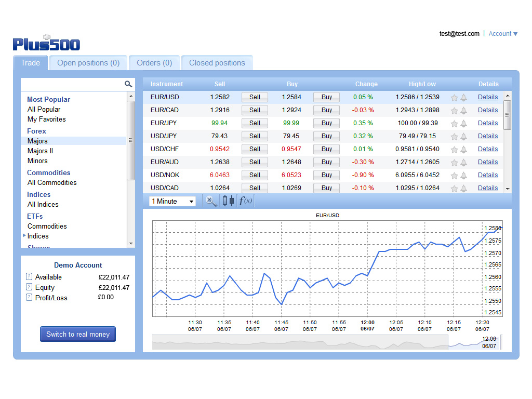Screen dimensions: 532x399
Task: Star the EUR/CAD instrument
Action: 454,111
